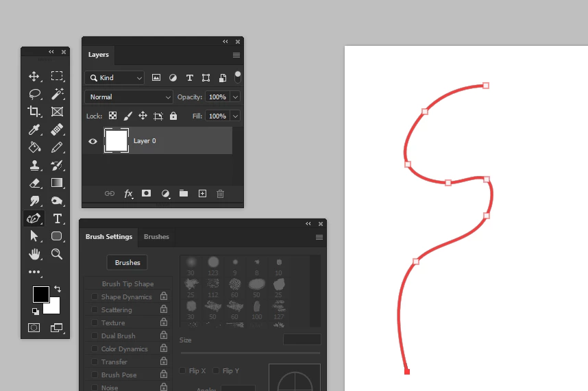This screenshot has width=588, height=391.
Task: Select the Type tool
Action: pos(57,218)
